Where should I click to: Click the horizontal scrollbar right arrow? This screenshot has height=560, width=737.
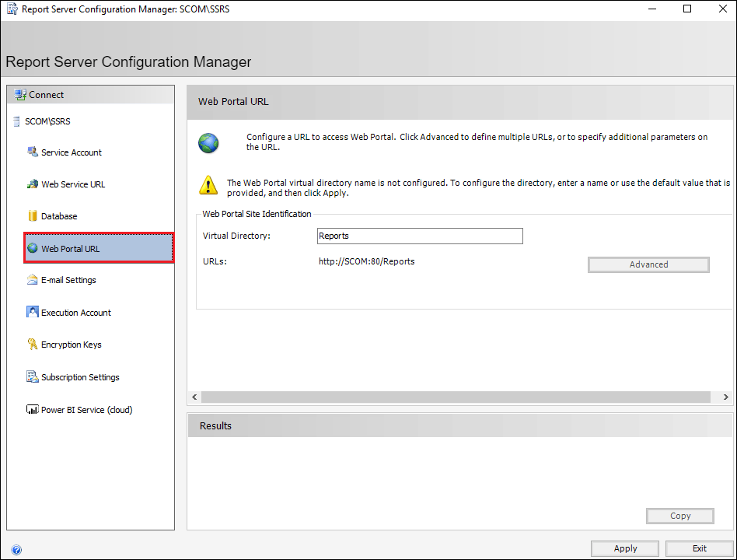(725, 397)
